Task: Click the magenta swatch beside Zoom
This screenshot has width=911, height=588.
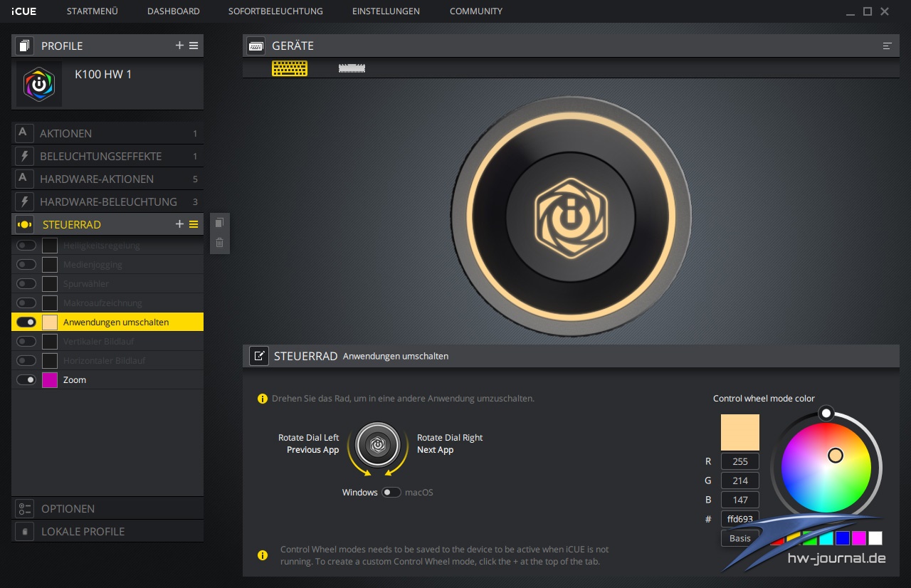Action: click(x=50, y=380)
